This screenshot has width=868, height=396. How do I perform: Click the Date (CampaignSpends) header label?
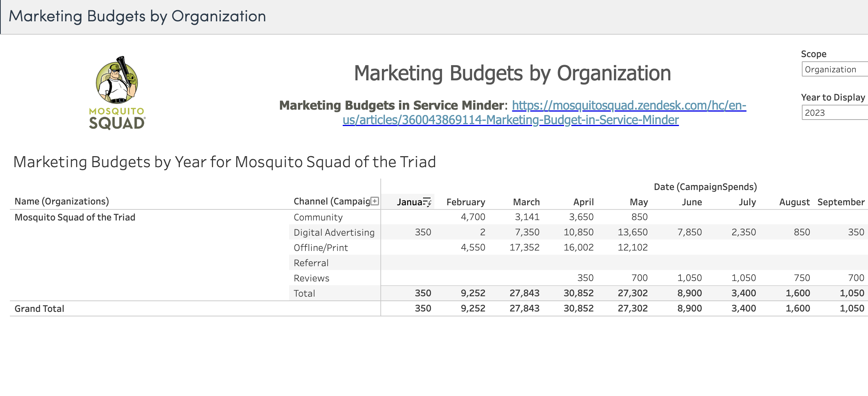coord(705,187)
